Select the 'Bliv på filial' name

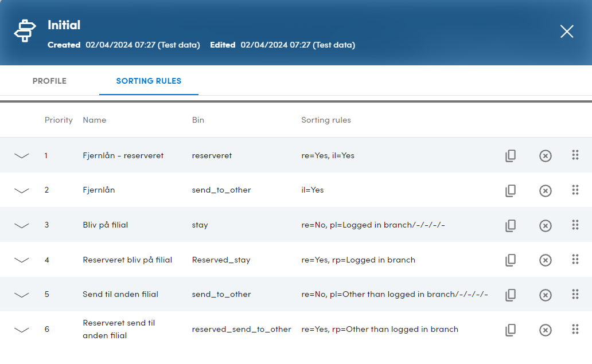[x=106, y=225]
